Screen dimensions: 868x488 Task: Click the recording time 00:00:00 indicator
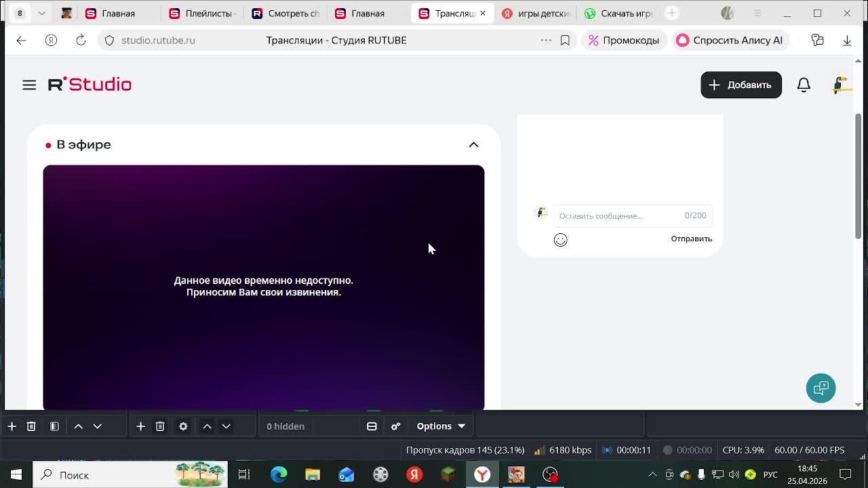pyautogui.click(x=687, y=450)
